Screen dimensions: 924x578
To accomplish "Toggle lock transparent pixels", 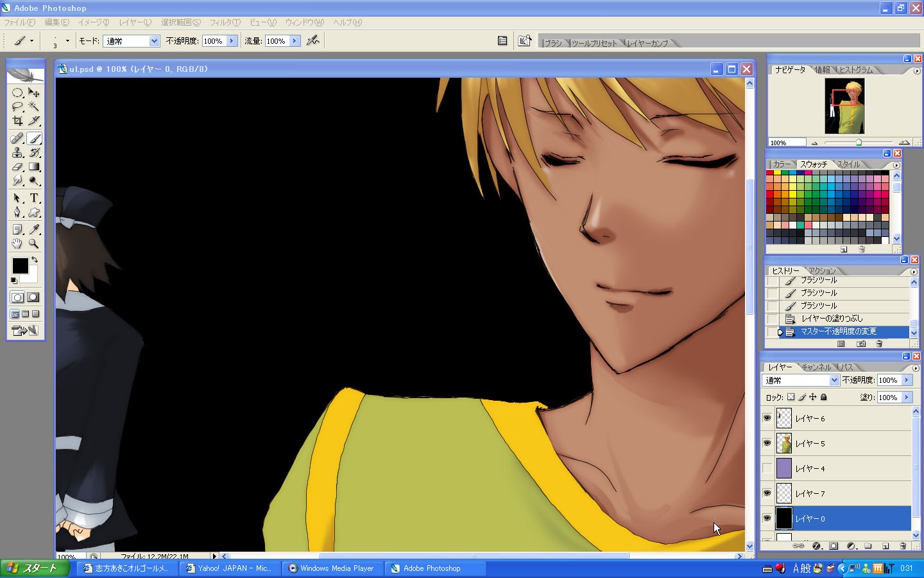I will (791, 397).
